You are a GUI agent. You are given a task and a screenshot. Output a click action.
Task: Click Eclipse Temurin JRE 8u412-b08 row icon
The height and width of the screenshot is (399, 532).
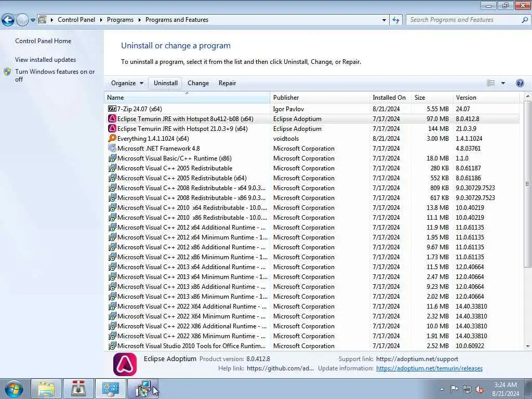(112, 119)
